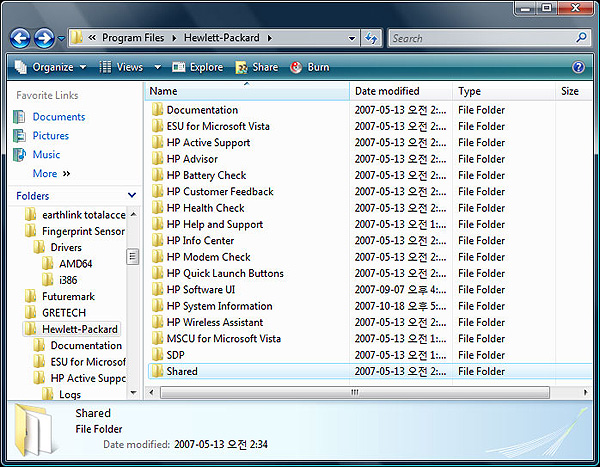
Task: Collapse the Folders pane chevron
Action: (132, 195)
